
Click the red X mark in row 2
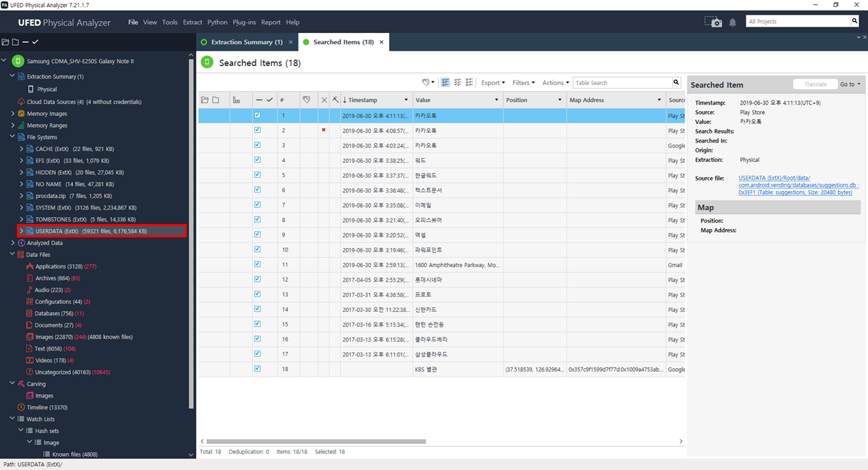[324, 130]
